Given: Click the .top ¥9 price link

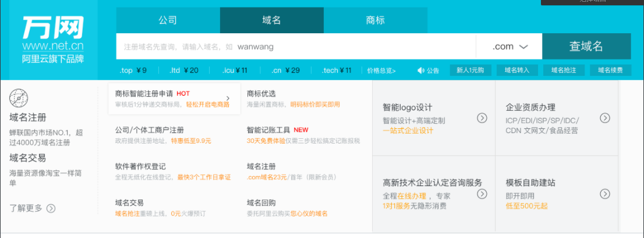Looking at the screenshot, I should pos(133,71).
